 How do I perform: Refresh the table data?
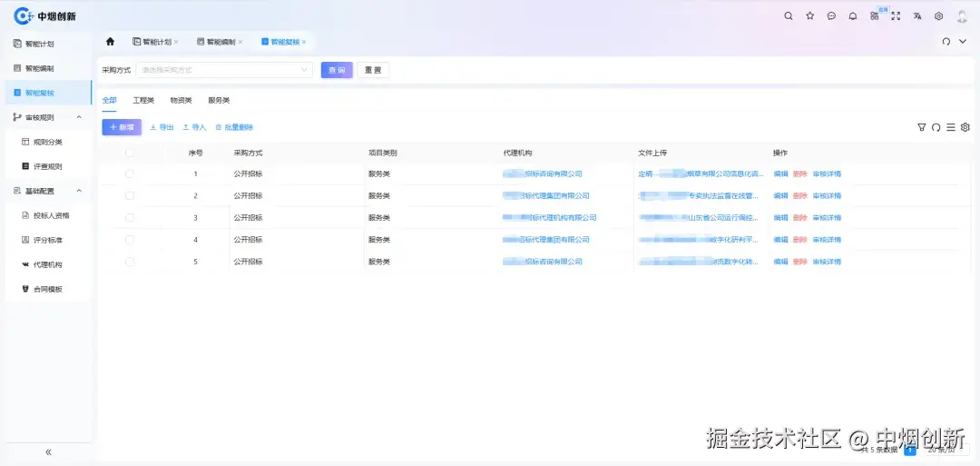point(936,127)
